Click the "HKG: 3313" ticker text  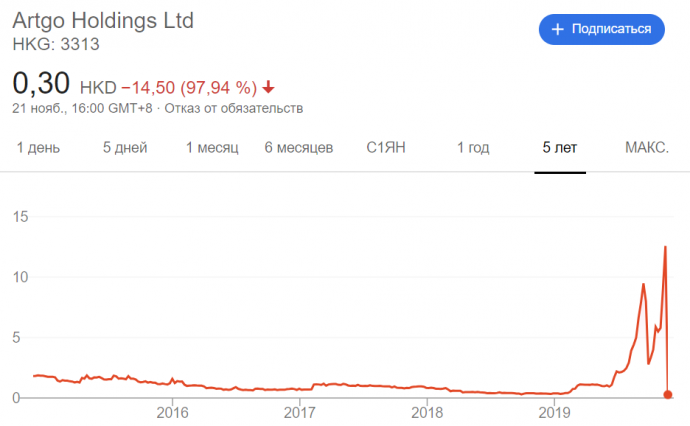point(56,44)
